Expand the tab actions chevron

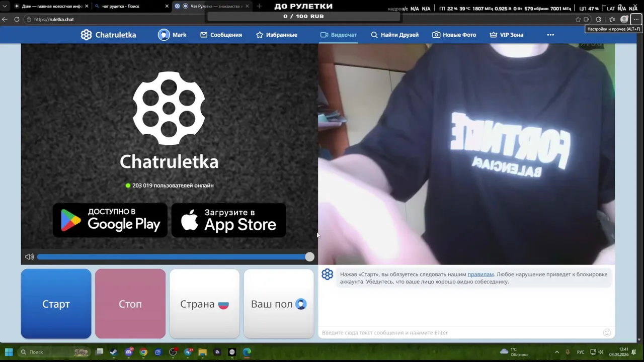click(5, 6)
